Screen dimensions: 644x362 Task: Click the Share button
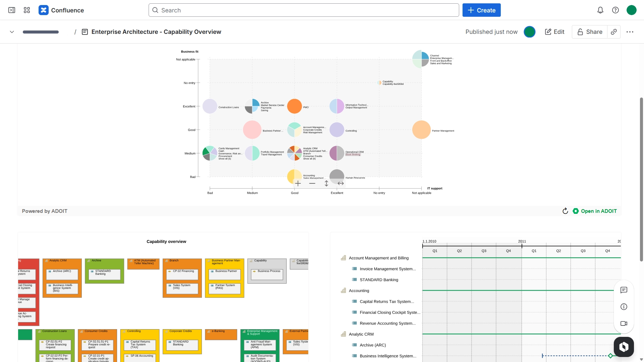590,32
